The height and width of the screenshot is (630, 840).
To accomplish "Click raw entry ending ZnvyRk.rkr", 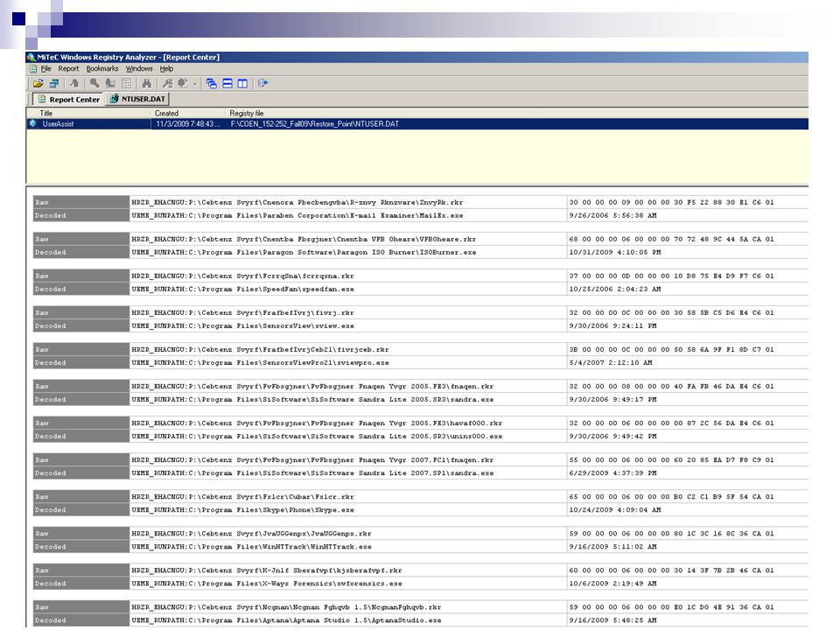I will coord(297,202).
